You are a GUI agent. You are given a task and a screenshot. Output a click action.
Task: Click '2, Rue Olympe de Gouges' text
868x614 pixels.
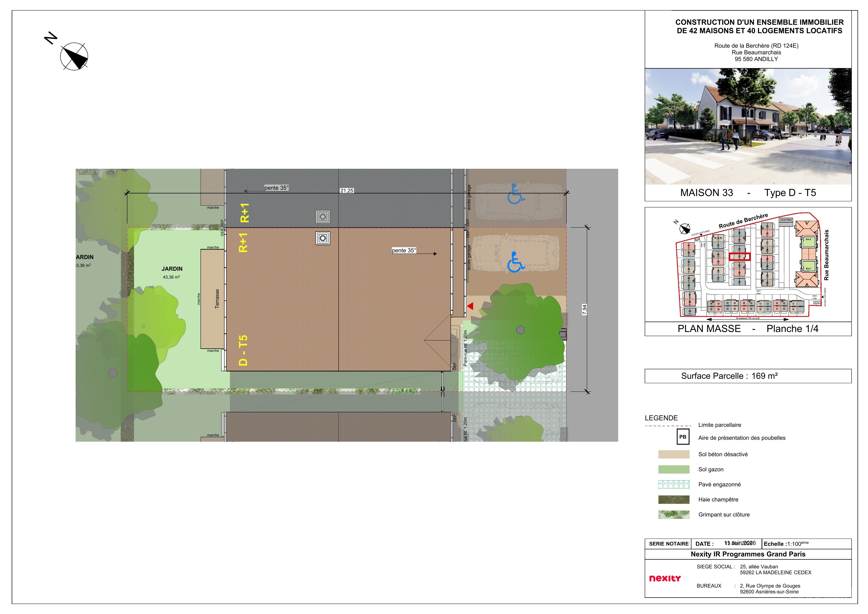(x=770, y=586)
